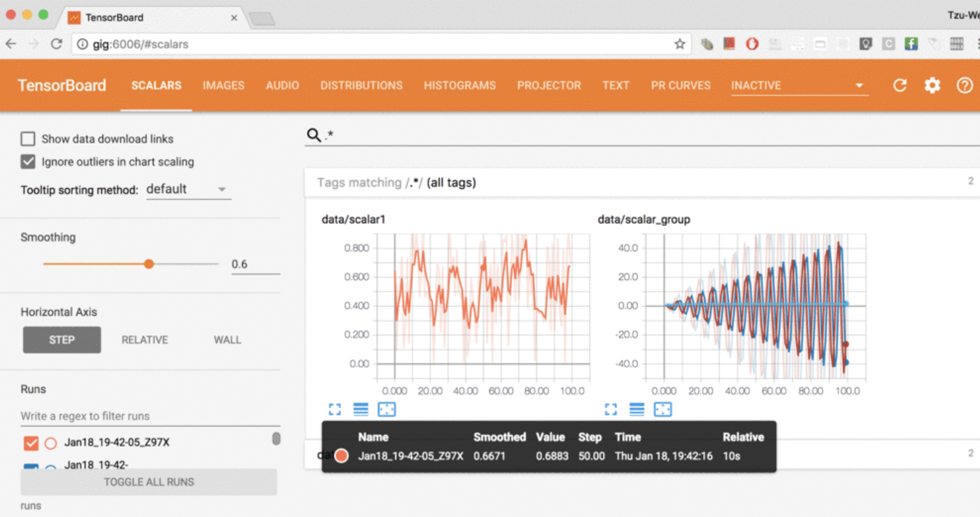This screenshot has height=517, width=980.
Task: Switch to the HISTOGRAMS tab
Action: 460,85
